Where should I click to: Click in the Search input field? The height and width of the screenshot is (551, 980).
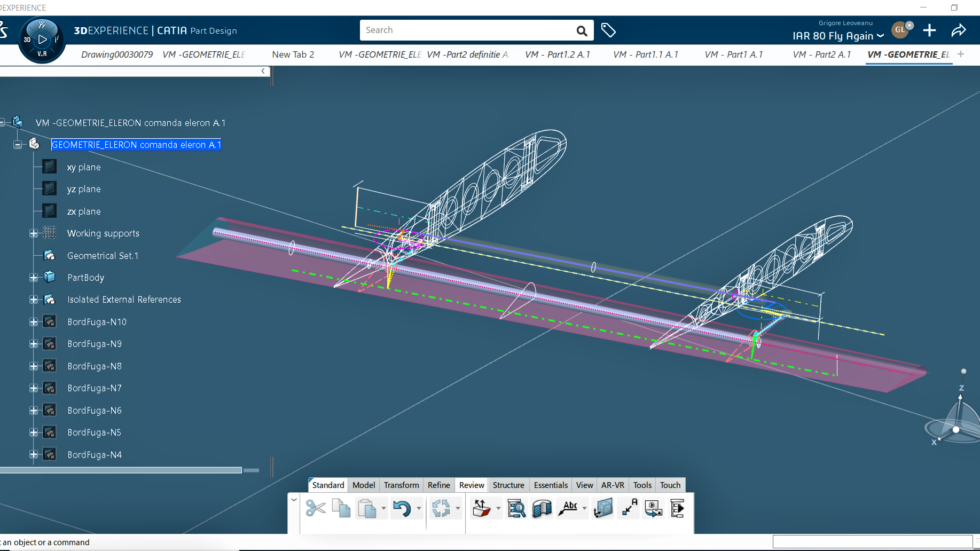coord(467,30)
